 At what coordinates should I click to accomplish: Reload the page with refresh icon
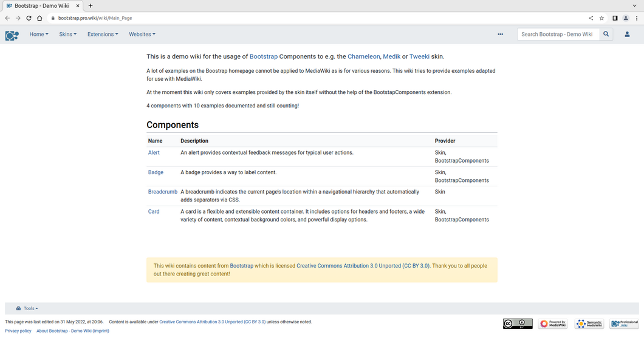[29, 18]
